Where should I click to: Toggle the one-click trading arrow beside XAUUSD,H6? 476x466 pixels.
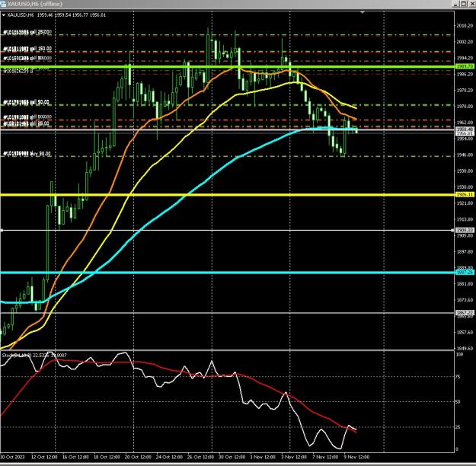click(4, 15)
